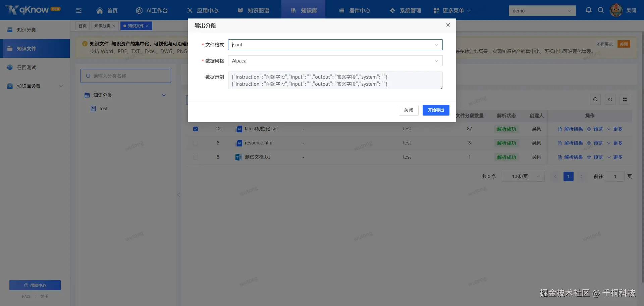The height and width of the screenshot is (306, 644).
Task: Click the 关于 link
Action: click(x=44, y=297)
